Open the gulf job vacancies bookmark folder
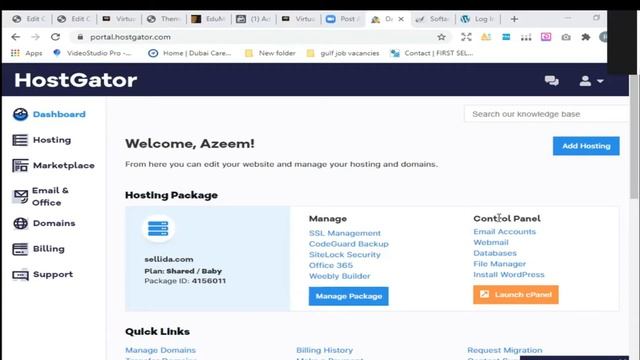Viewport: 640px width, 360px height. pyautogui.click(x=343, y=53)
